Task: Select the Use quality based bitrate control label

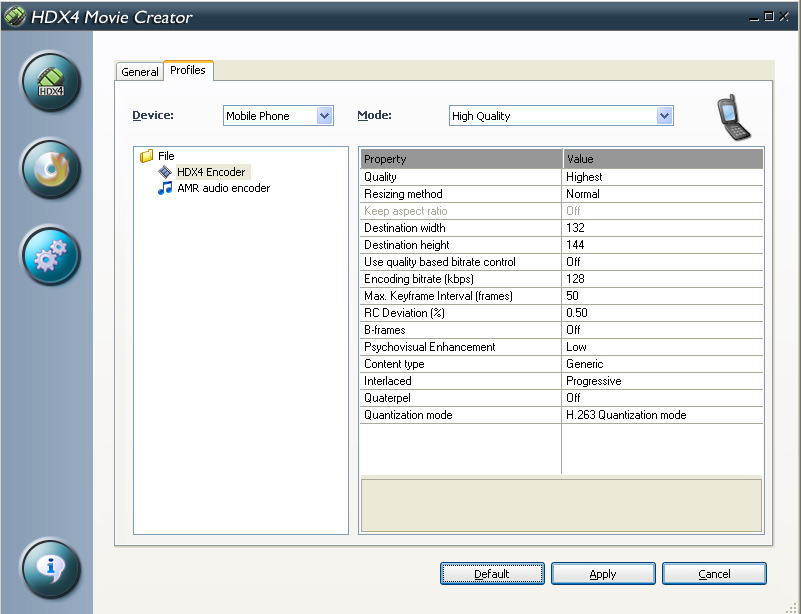Action: pos(440,262)
